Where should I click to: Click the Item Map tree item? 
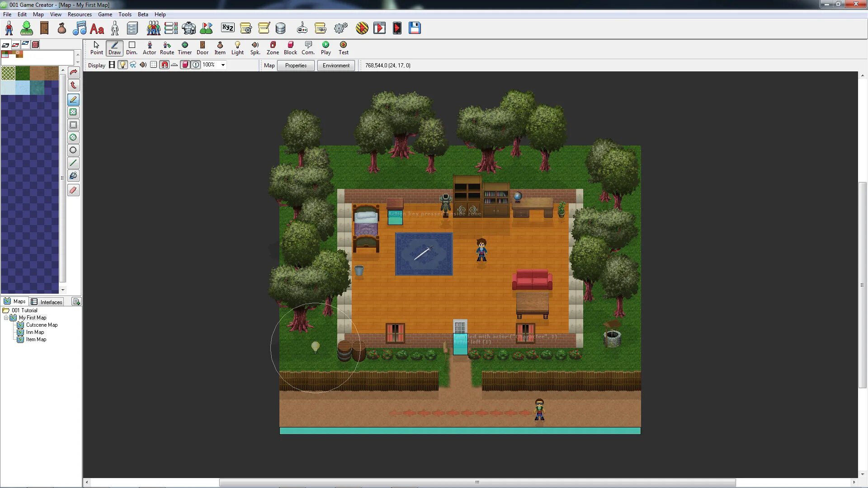click(36, 339)
